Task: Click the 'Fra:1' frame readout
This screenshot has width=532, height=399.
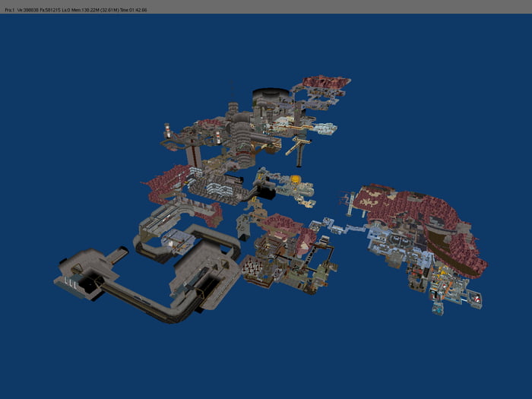Action: tap(9, 10)
